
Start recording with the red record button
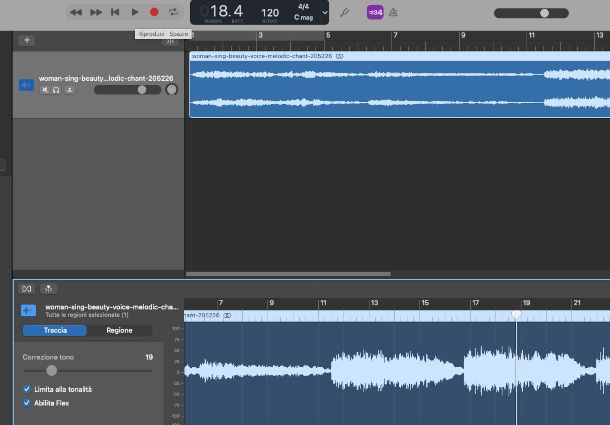tap(154, 12)
